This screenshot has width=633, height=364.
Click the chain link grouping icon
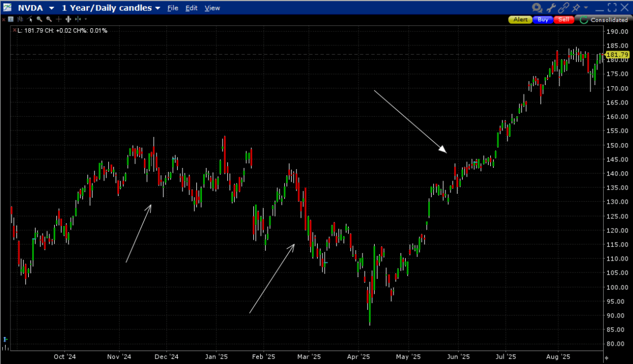pos(565,7)
